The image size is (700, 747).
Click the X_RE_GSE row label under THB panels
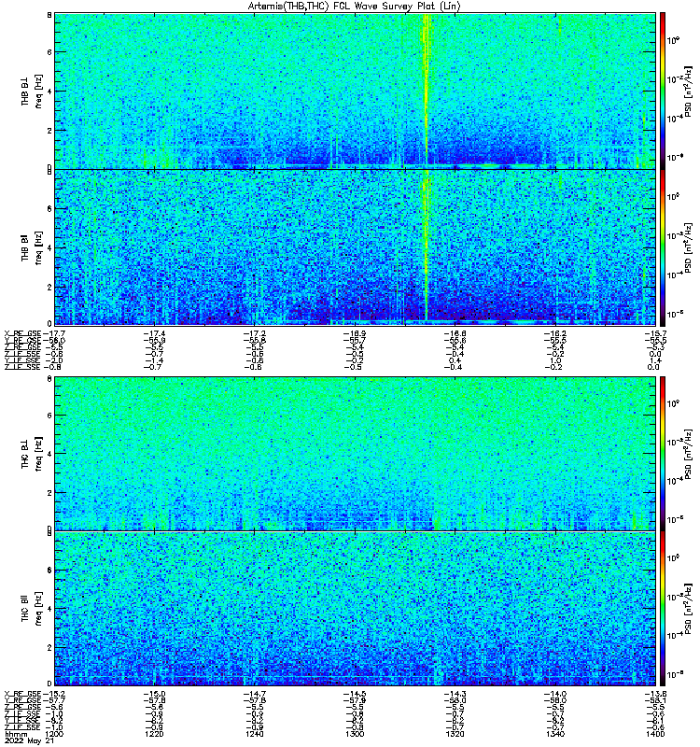pyautogui.click(x=22, y=333)
